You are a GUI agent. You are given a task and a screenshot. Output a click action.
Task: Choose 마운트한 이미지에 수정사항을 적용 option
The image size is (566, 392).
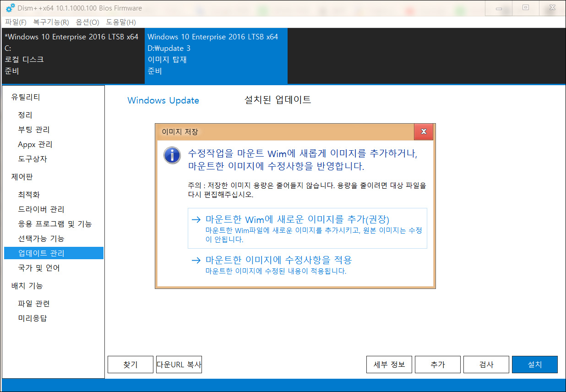click(x=307, y=265)
